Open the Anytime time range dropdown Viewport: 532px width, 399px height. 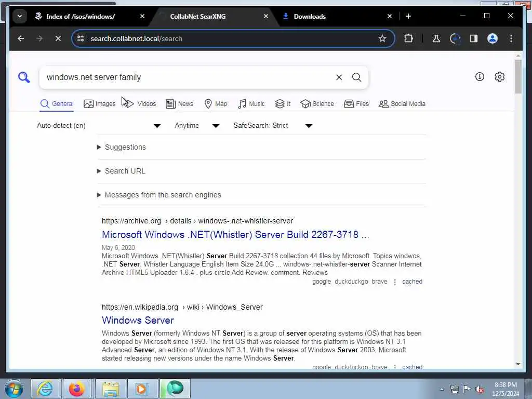(197, 126)
